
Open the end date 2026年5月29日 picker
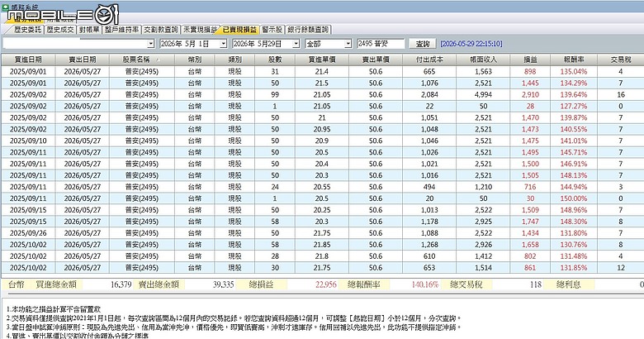(x=296, y=44)
